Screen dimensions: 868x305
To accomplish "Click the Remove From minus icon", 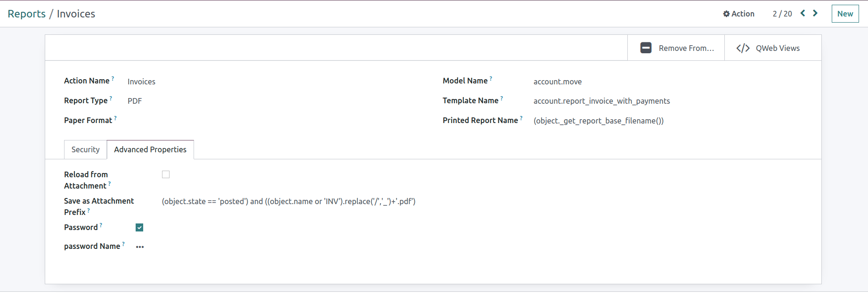I will 646,48.
